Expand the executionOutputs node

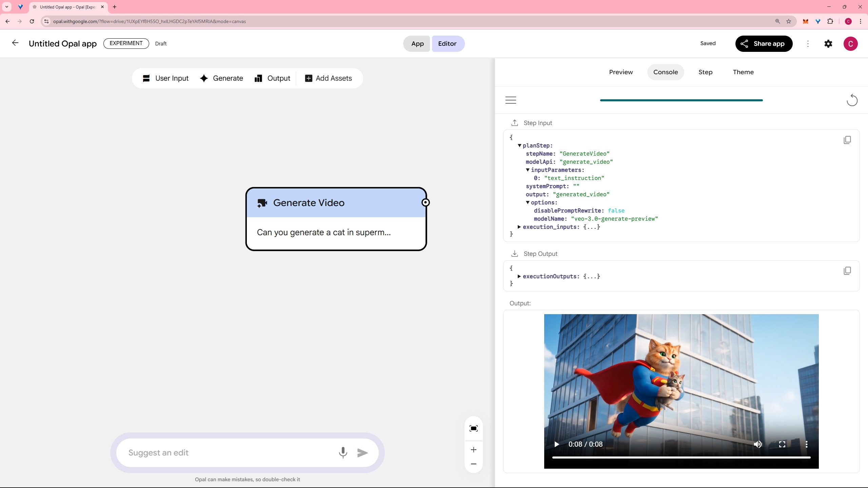click(519, 277)
